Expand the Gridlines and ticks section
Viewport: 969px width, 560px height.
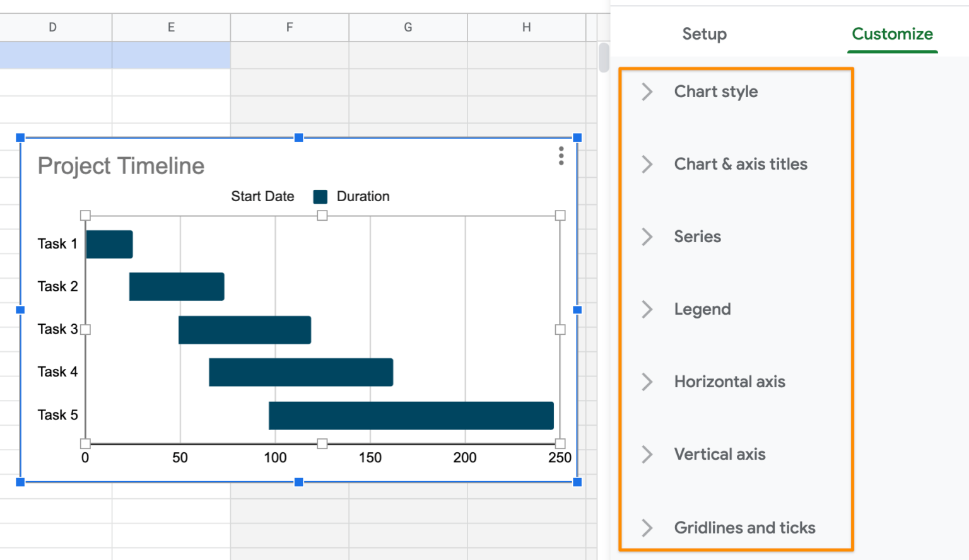[x=745, y=528]
